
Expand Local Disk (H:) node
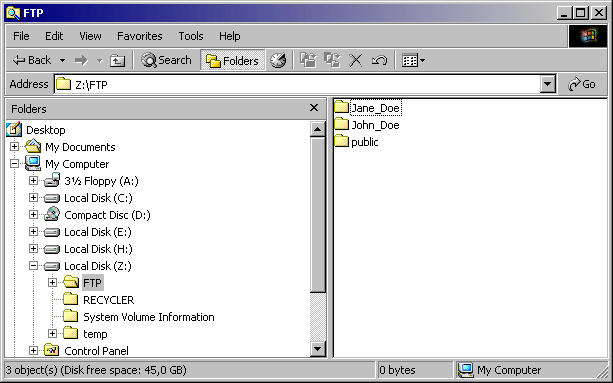[x=33, y=249]
